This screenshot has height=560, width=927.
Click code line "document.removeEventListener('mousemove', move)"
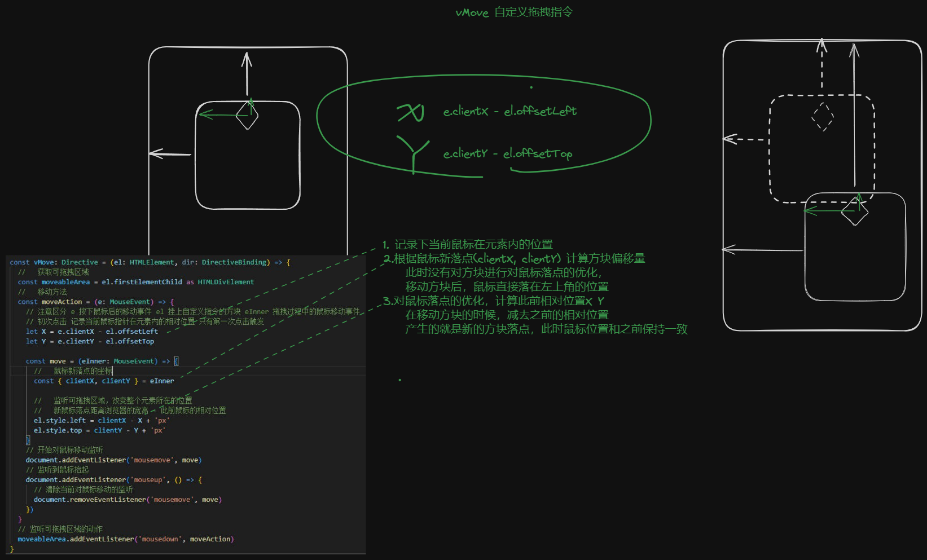coord(128,499)
